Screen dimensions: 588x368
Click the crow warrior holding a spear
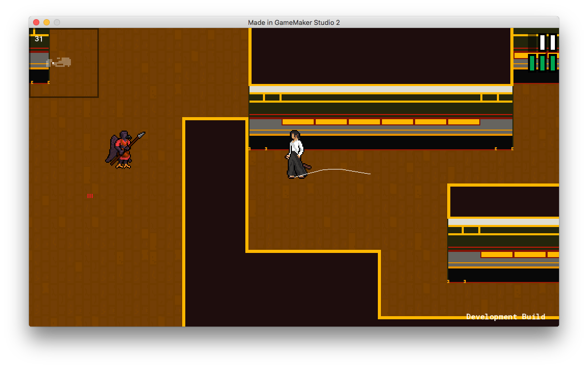click(x=125, y=150)
